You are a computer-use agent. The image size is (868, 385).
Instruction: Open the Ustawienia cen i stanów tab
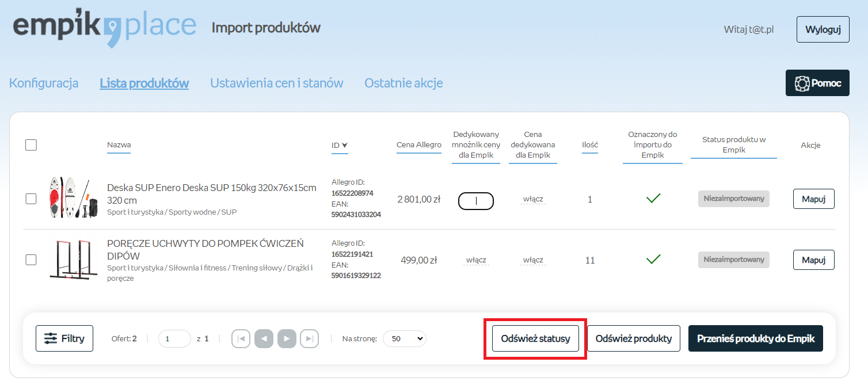(276, 83)
